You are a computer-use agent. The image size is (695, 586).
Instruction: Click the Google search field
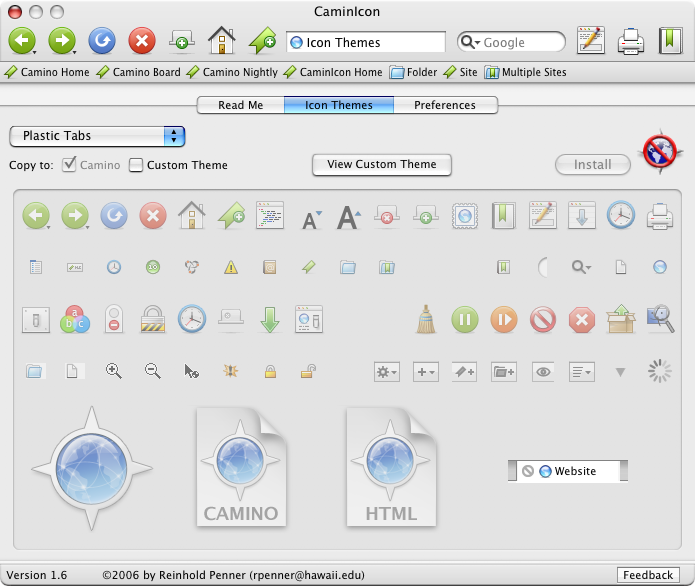point(511,42)
